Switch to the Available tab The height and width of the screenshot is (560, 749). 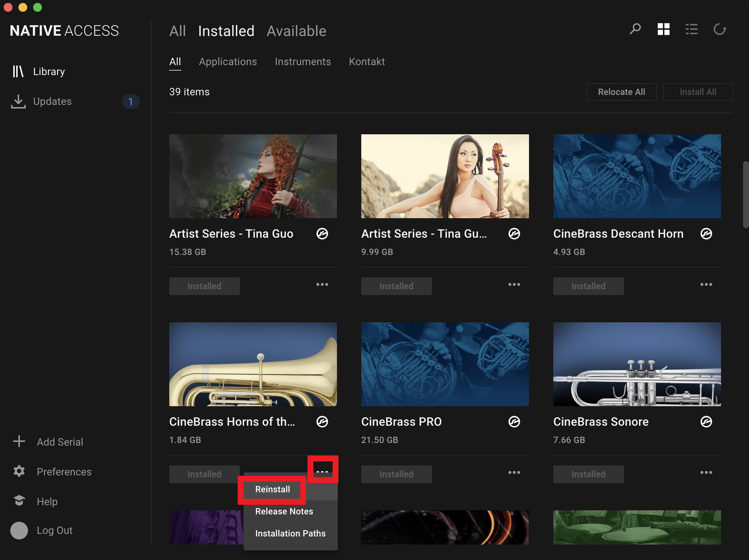[x=297, y=31]
